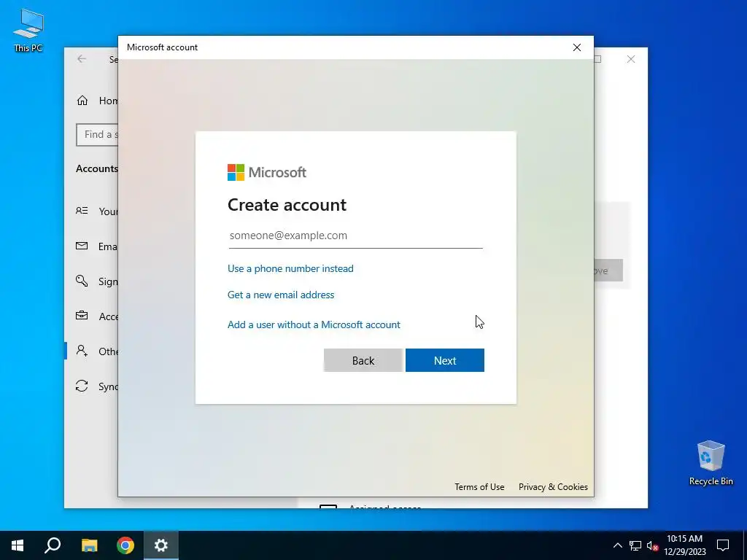This screenshot has height=560, width=747.
Task: Click the Settings gear on taskbar
Action: [161, 545]
